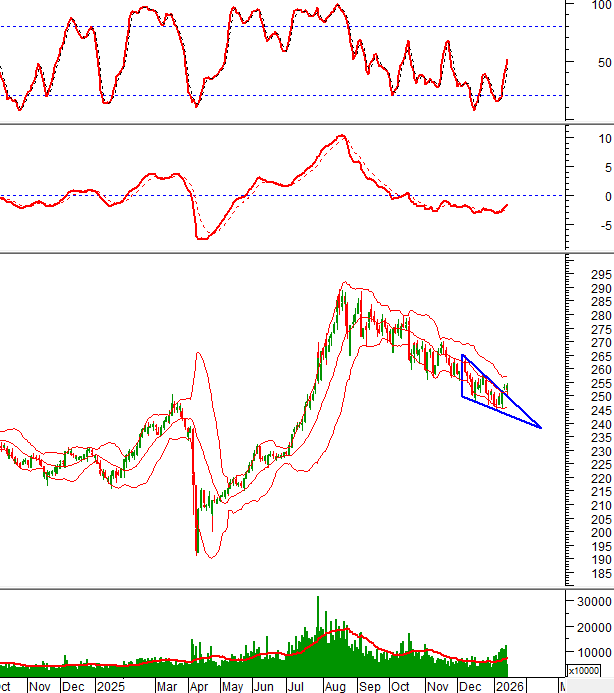Click the 240 price label on the right axis
Viewport: 614px width, 693px height.
pos(601,424)
